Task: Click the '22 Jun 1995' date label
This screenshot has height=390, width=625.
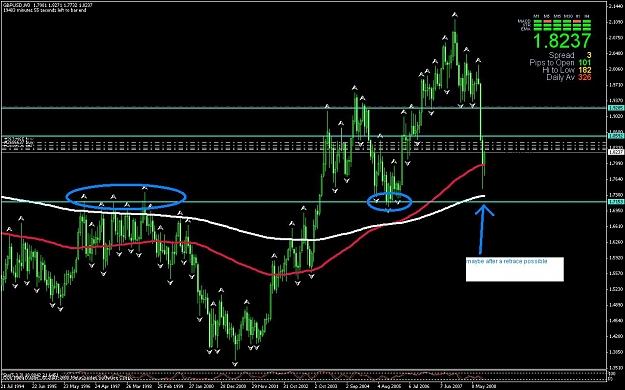Action: click(43, 386)
